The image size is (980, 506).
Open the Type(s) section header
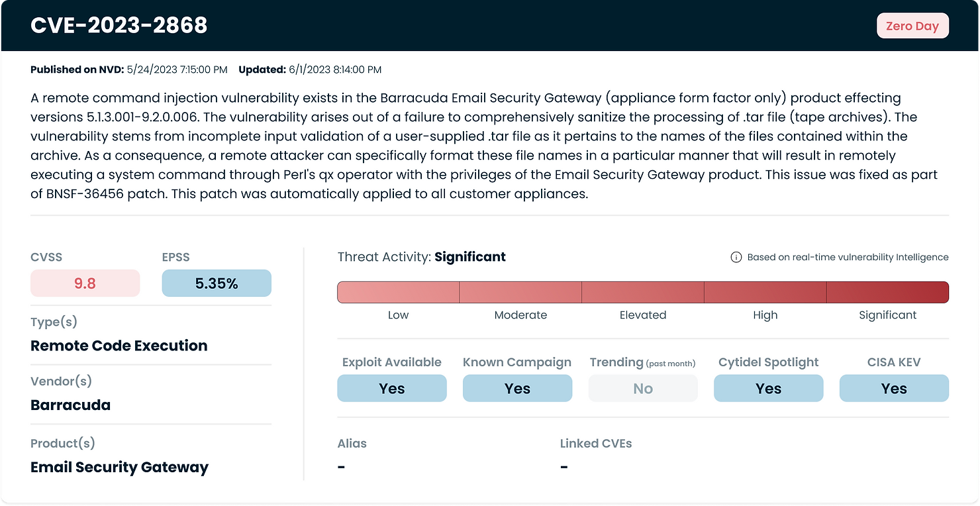(54, 322)
